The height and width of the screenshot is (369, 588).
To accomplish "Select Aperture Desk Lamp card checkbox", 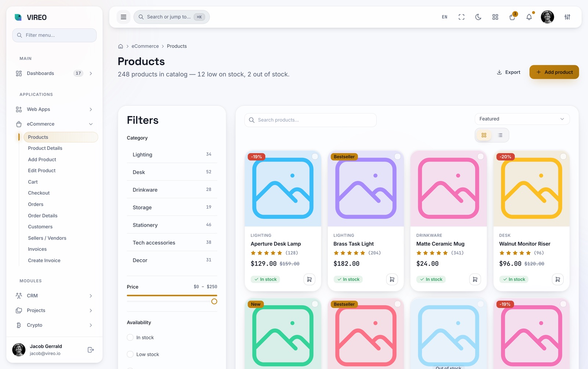I will [315, 156].
